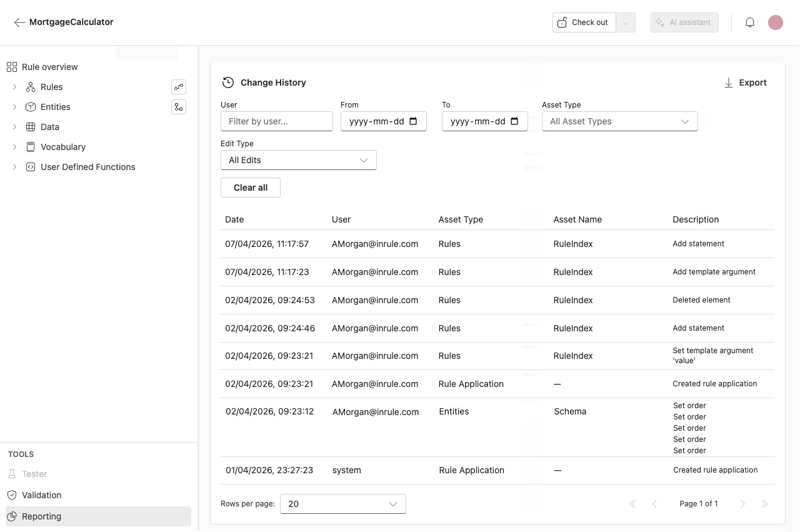Screen dimensions: 800x532
Task: Open the From date calendar picker icon
Action: [413, 121]
